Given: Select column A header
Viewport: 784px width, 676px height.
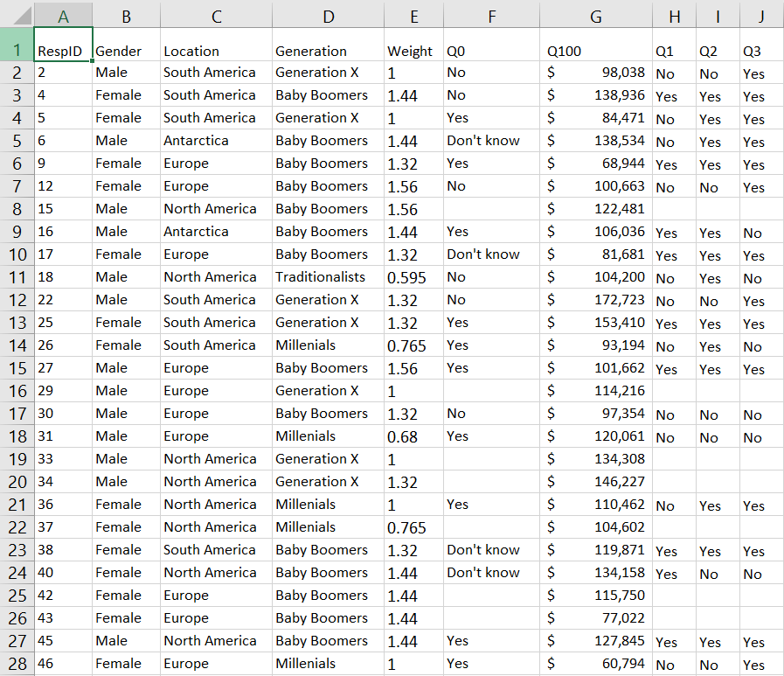Looking at the screenshot, I should click(x=63, y=16).
